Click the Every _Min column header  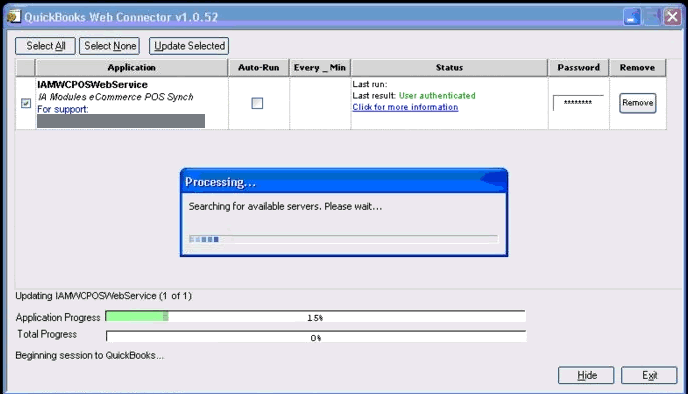[320, 68]
